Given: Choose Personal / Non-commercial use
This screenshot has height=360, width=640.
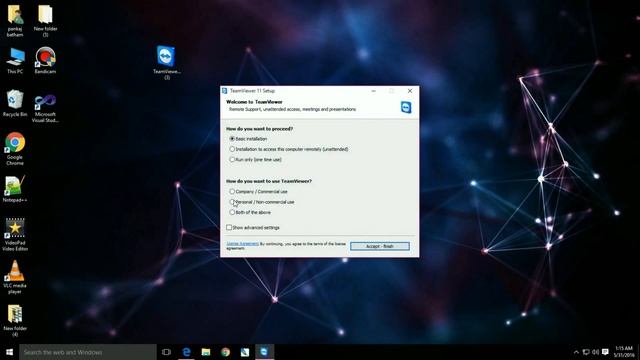Looking at the screenshot, I should (262, 202).
